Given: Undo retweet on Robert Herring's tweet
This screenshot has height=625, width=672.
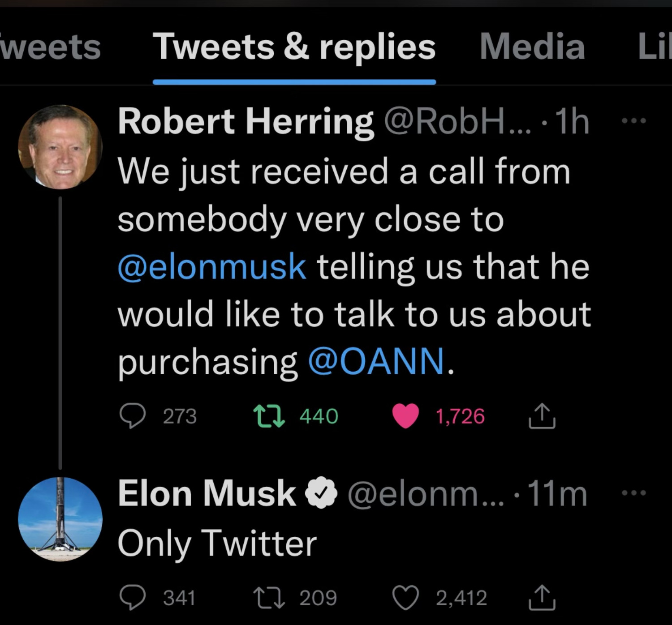Looking at the screenshot, I should pyautogui.click(x=269, y=416).
